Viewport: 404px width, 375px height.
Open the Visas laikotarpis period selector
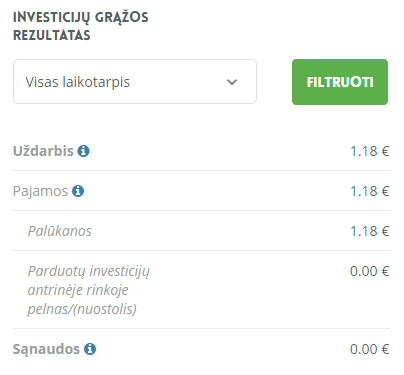tap(135, 82)
